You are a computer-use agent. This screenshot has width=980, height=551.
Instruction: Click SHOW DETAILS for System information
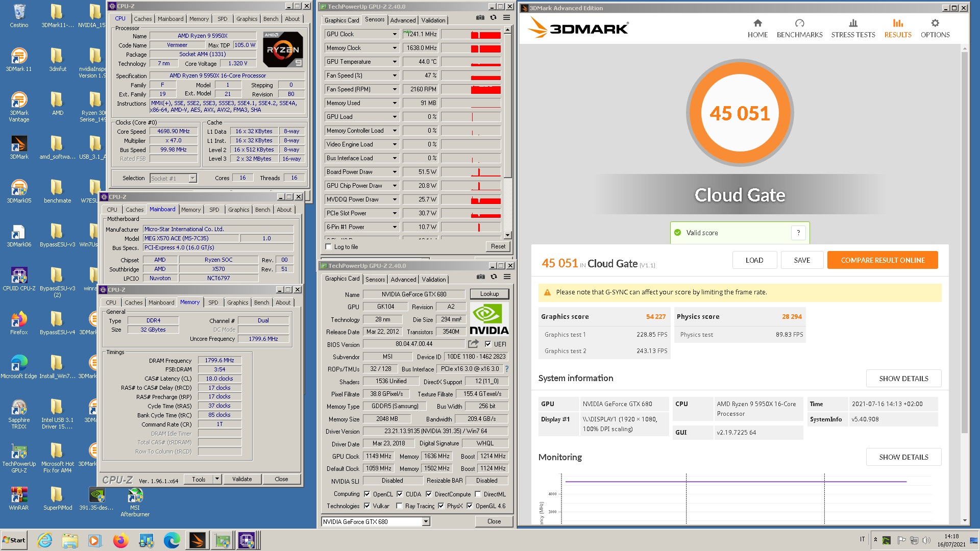point(903,379)
